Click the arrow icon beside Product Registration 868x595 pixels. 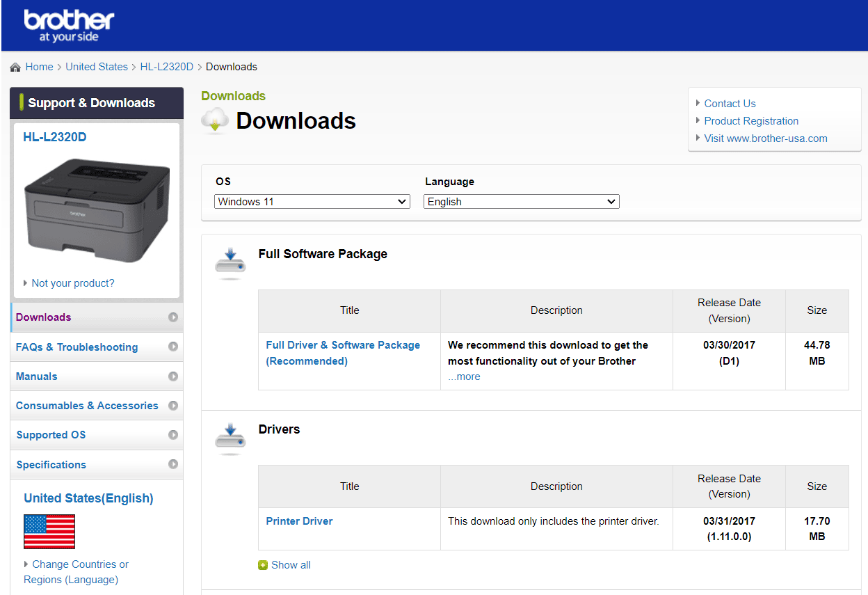(698, 120)
